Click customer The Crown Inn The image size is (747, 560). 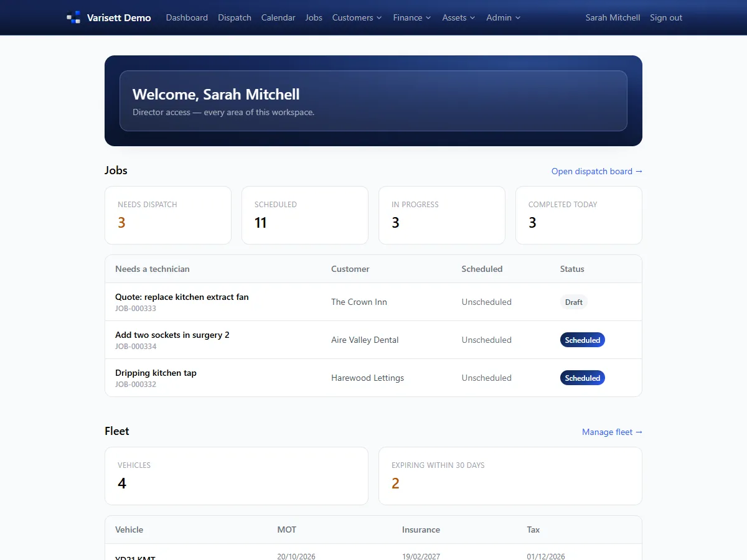(359, 302)
